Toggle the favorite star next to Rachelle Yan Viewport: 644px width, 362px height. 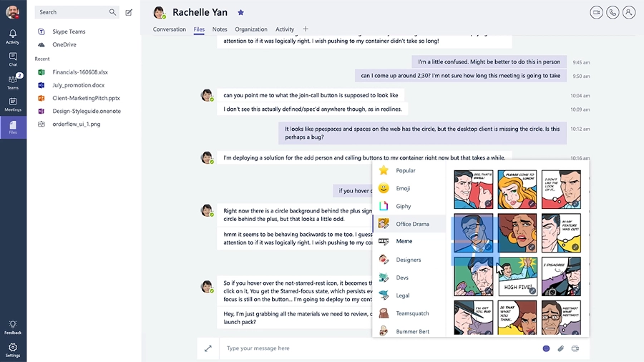click(x=240, y=12)
